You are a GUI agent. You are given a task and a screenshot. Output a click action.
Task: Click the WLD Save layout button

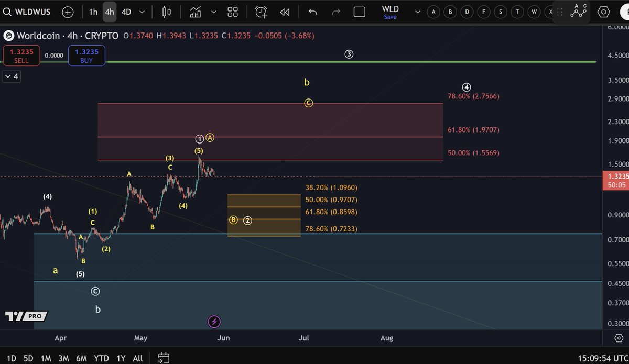point(390,12)
